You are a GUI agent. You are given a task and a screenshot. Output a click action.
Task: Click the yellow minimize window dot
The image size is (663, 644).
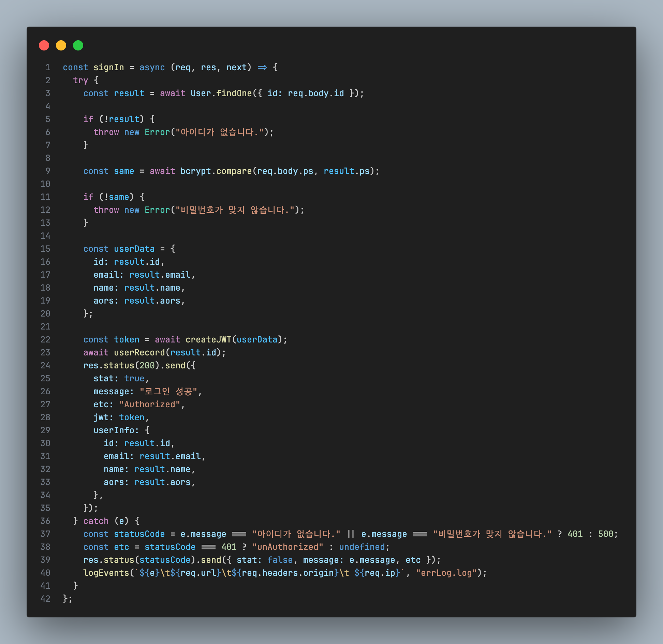[x=61, y=45]
